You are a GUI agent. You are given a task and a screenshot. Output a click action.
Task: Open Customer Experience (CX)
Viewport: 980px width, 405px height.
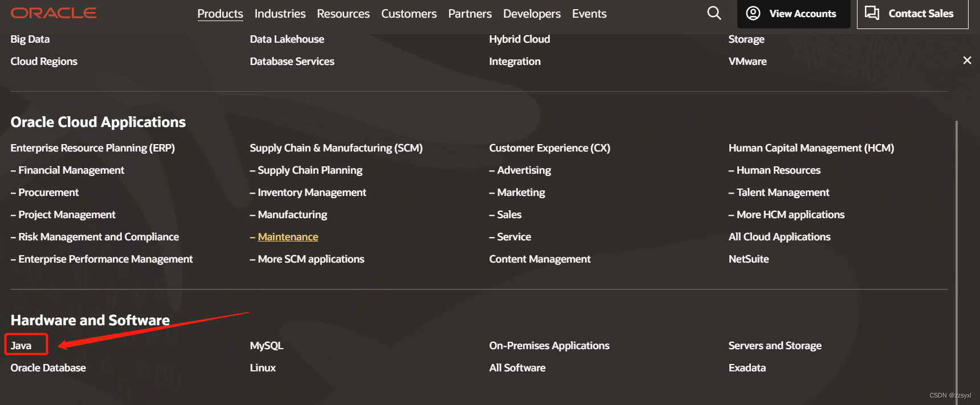tap(549, 148)
